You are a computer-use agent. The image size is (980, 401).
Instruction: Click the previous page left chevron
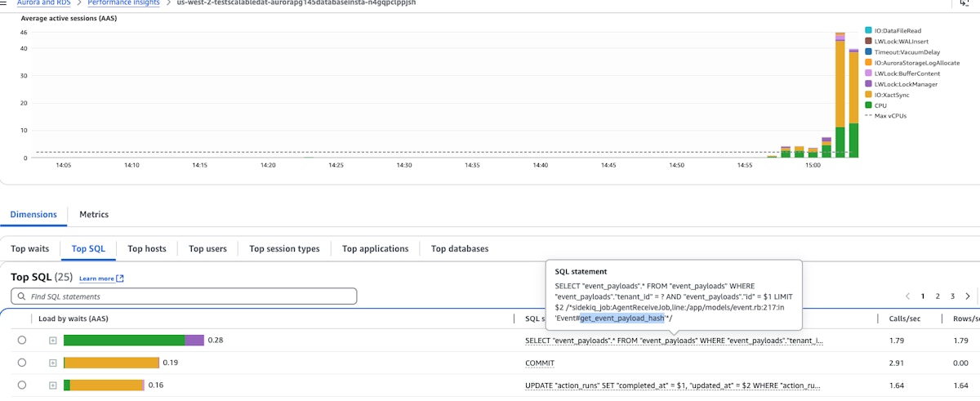pyautogui.click(x=907, y=296)
